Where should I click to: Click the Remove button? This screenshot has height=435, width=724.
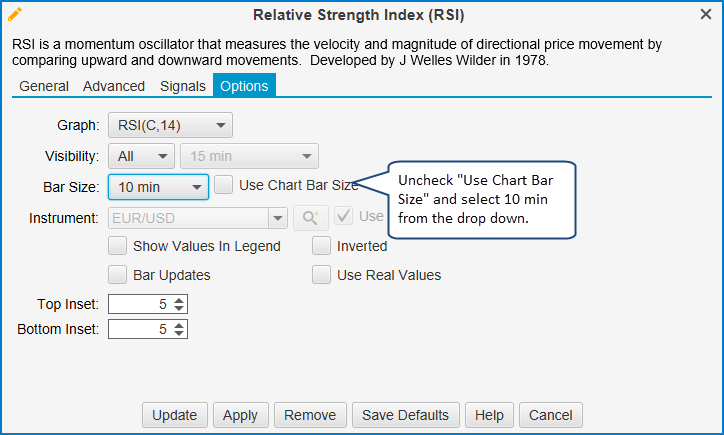click(310, 415)
